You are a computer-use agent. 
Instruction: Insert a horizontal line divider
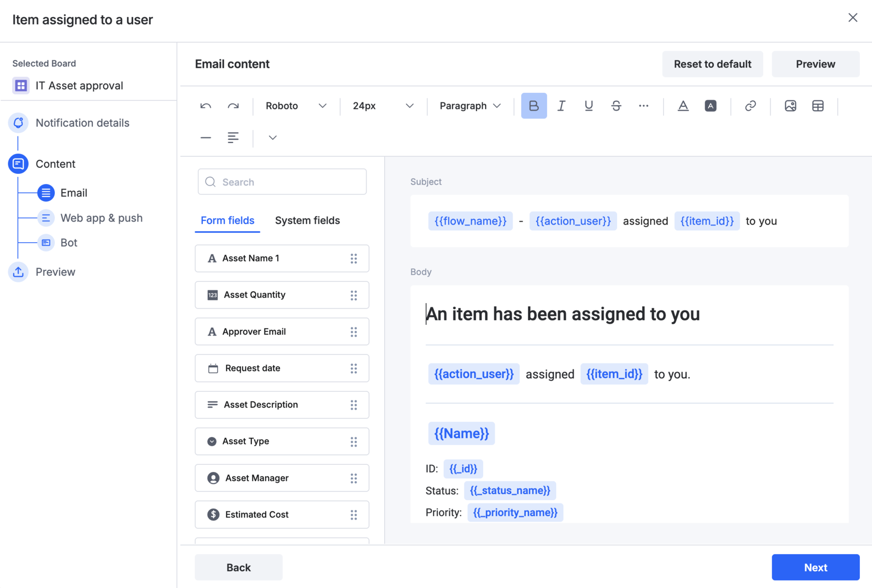point(205,138)
